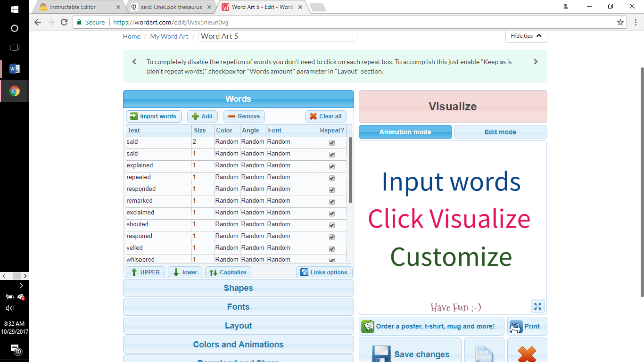Toggle repeat checkbox for 'repeated'
Image resolution: width=644 pixels, height=362 pixels.
tap(332, 178)
